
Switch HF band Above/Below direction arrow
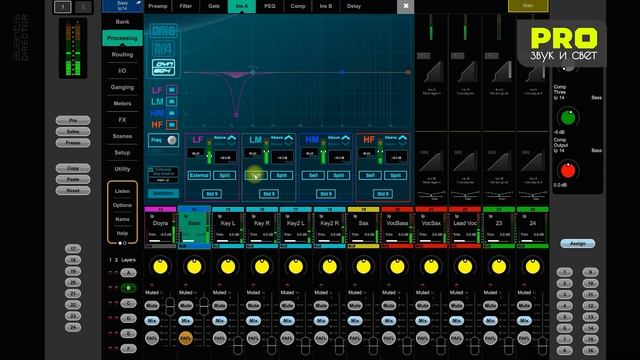(402, 140)
